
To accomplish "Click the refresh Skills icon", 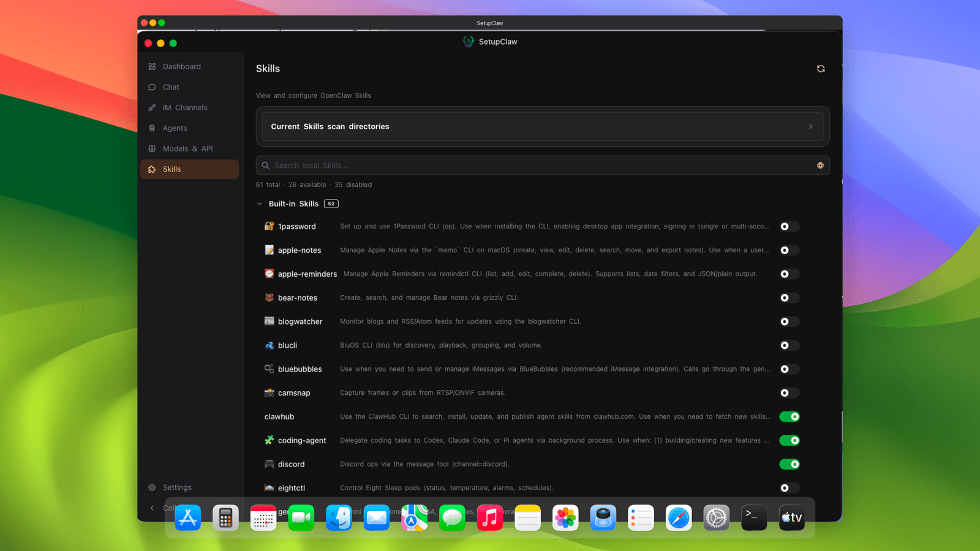I will (x=821, y=69).
